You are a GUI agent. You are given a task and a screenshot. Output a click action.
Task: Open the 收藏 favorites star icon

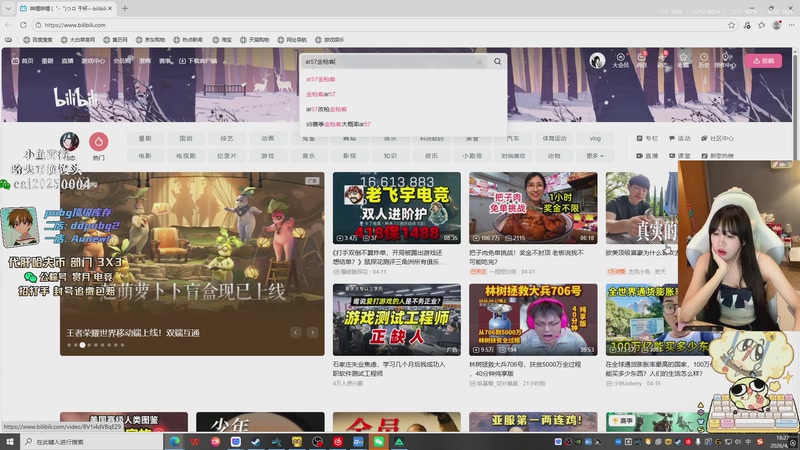point(683,61)
